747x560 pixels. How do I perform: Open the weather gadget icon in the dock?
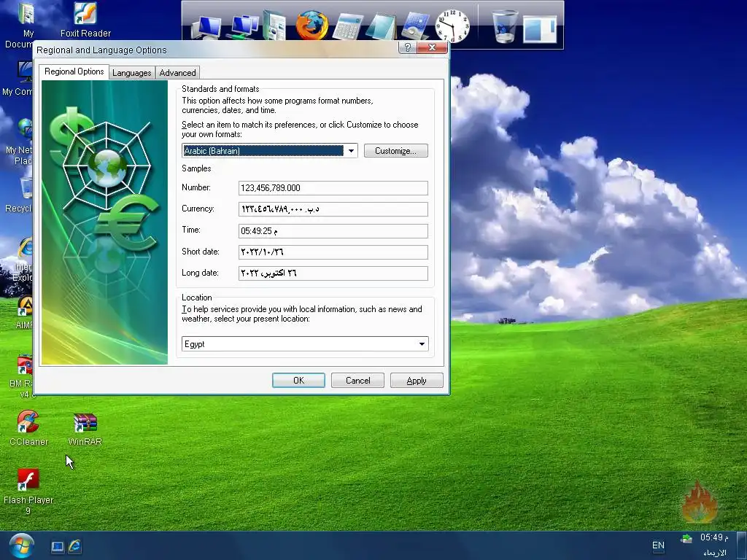click(x=416, y=26)
